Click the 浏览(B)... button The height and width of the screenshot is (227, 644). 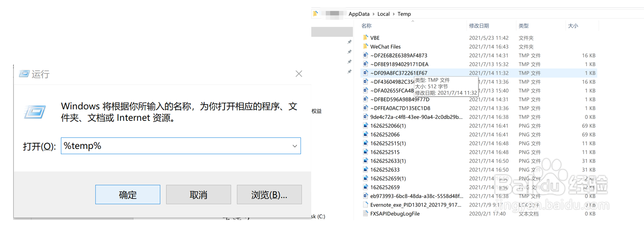(x=269, y=195)
